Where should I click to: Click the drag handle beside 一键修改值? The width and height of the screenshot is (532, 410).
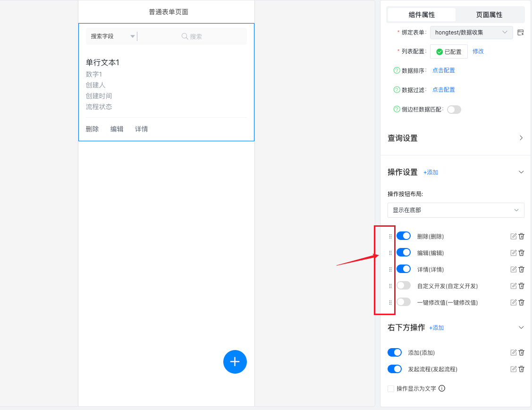pyautogui.click(x=390, y=302)
